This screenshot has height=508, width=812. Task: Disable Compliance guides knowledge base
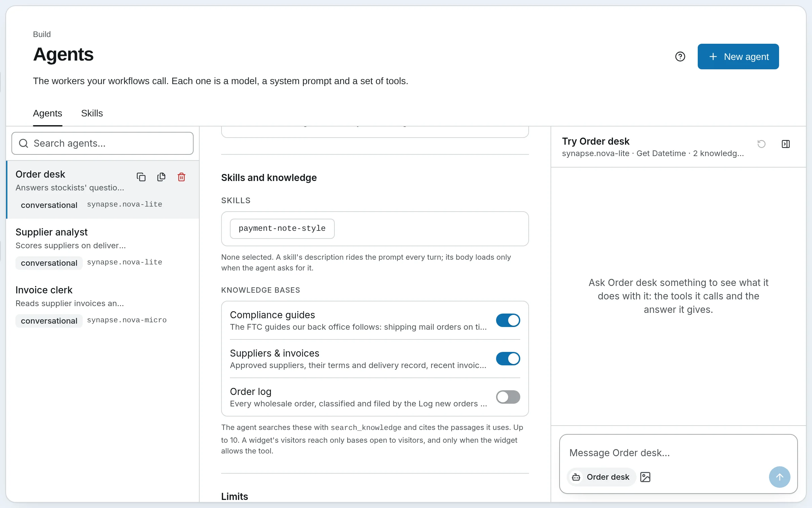pos(508,320)
